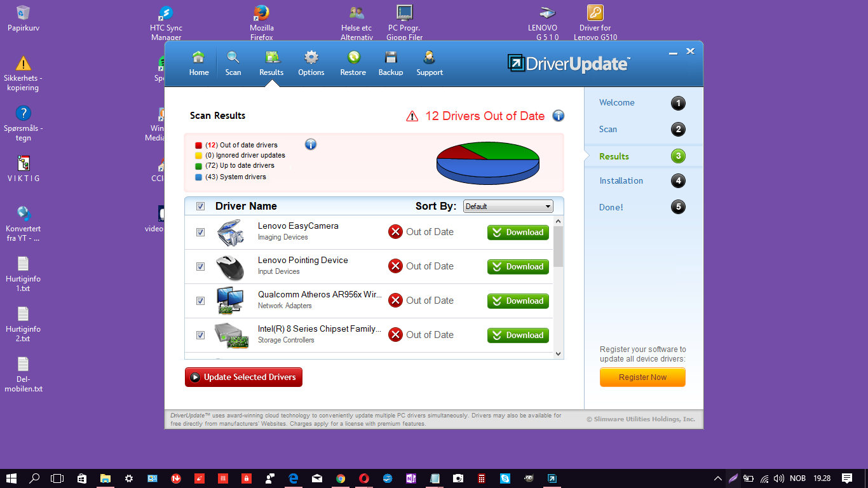Open taskbar search magnifier
The width and height of the screenshot is (868, 488).
pos(35,478)
